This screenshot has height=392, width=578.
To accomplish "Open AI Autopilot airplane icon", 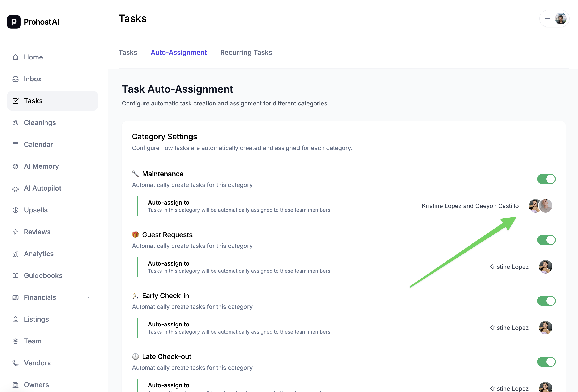I will point(15,188).
